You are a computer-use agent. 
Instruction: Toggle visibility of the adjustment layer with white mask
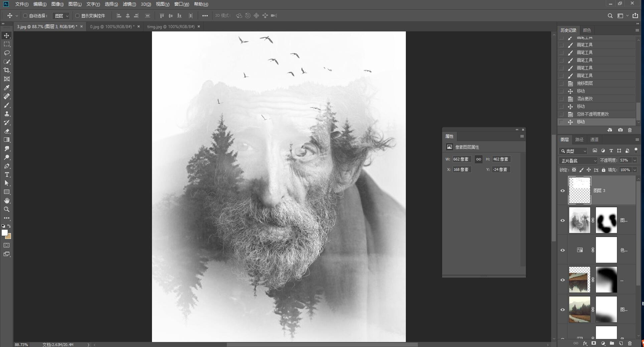[562, 250]
